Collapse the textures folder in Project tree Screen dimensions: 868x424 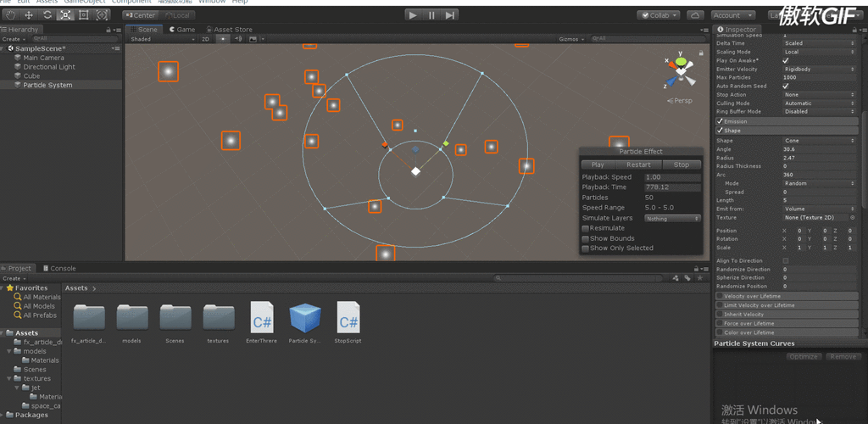[9, 378]
